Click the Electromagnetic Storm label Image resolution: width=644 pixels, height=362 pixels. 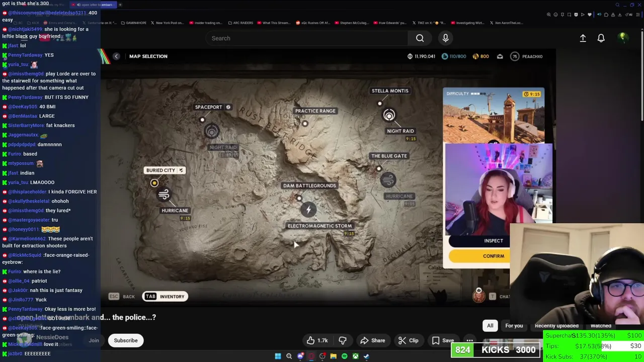pyautogui.click(x=319, y=226)
